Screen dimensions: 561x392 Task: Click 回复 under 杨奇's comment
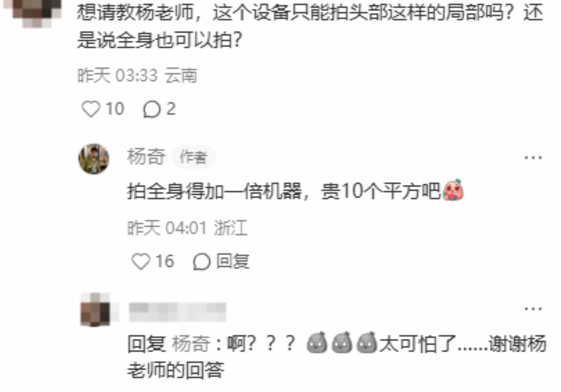pyautogui.click(x=221, y=262)
